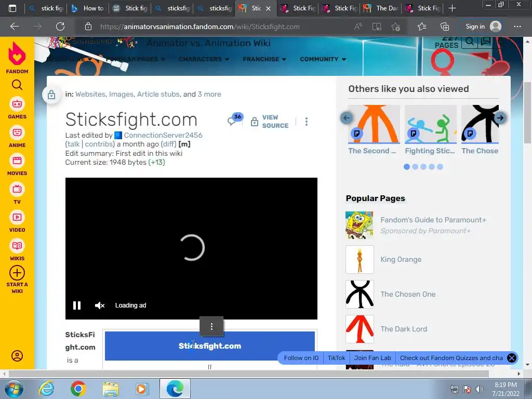Click the page lock icon beside categories
The image size is (532, 399).
[51, 95]
